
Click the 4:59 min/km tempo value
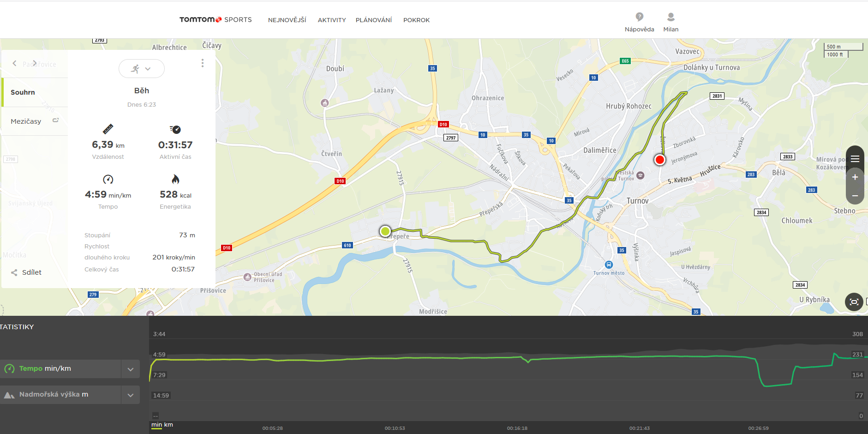coord(108,195)
